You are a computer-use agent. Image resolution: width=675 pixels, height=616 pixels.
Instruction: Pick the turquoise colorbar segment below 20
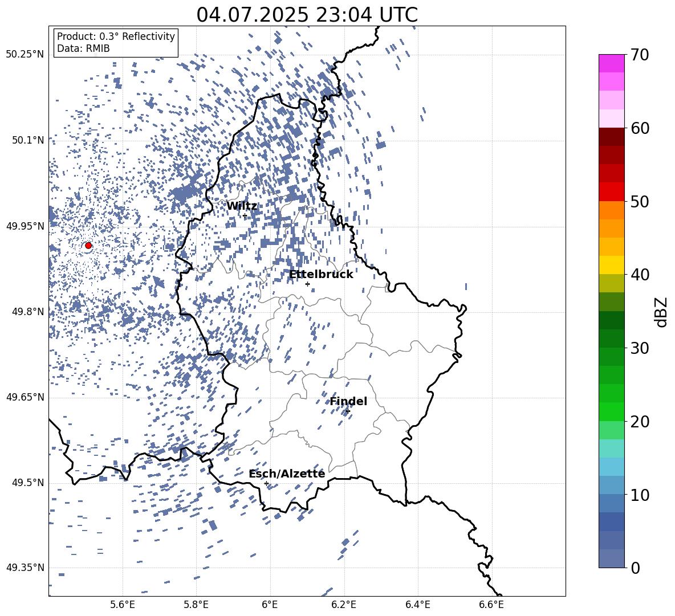[x=612, y=448]
